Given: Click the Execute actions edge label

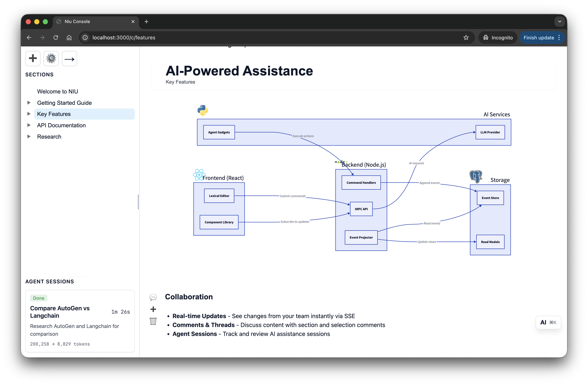Looking at the screenshot, I should [303, 136].
